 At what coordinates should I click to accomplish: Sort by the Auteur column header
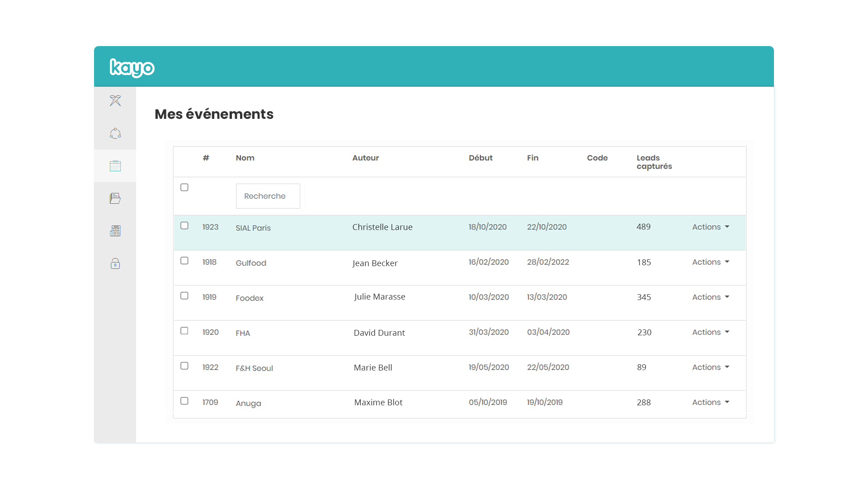[x=366, y=158]
